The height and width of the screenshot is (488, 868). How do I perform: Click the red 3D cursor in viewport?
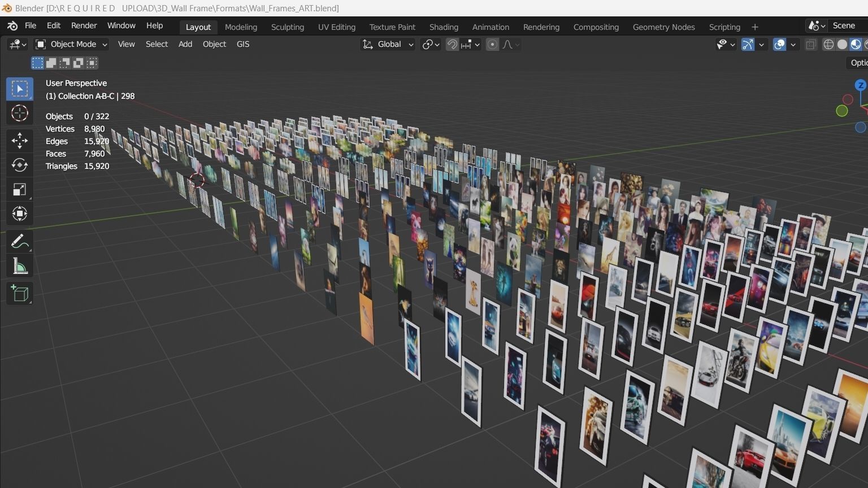pyautogui.click(x=197, y=180)
